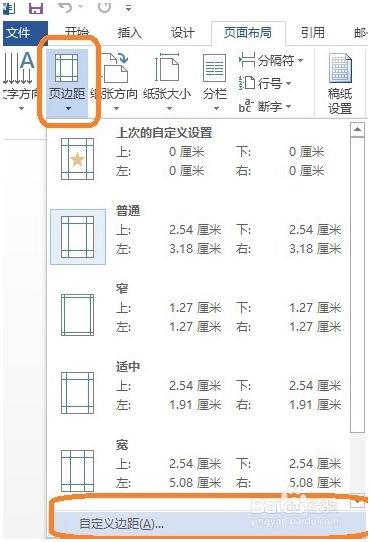
Task: Click the 适中 margin page thumbnail
Action: pyautogui.click(x=77, y=393)
